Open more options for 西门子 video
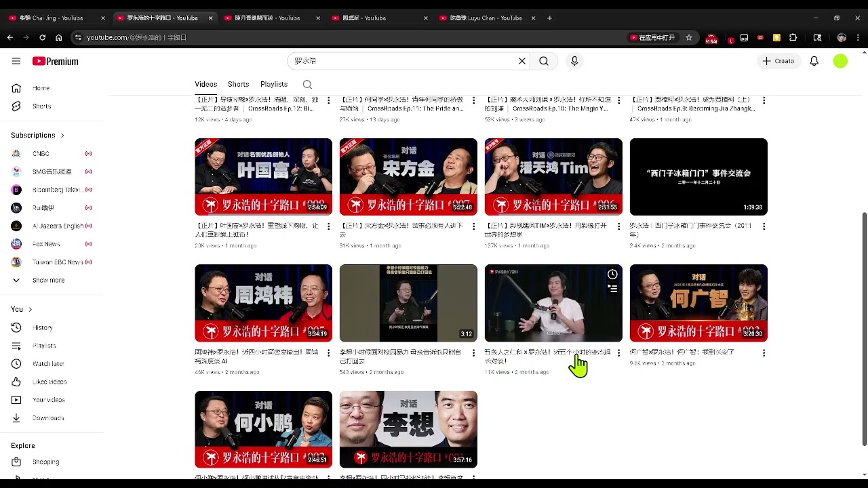 point(764,226)
